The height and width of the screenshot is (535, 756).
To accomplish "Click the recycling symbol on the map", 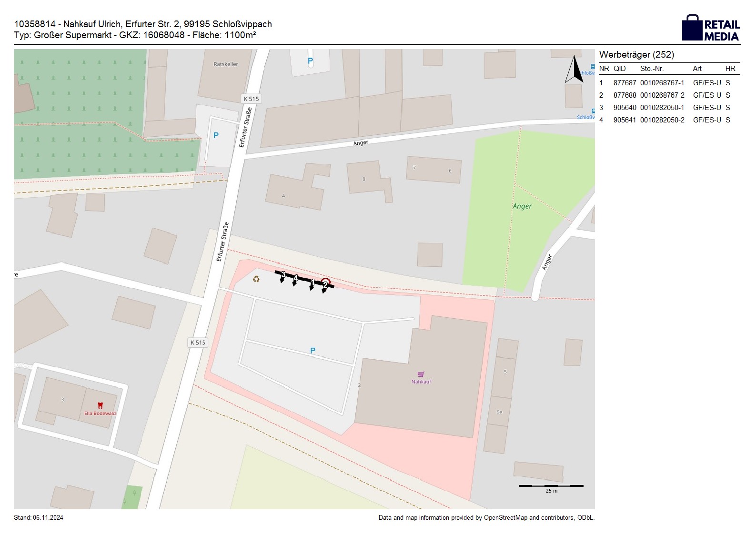I will pos(256,279).
